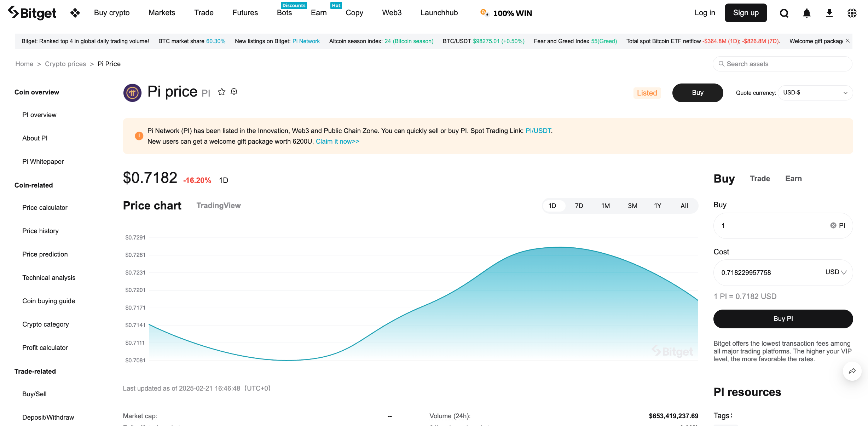868x426 pixels.
Task: Click the favorite star icon beside Pi price
Action: 222,92
